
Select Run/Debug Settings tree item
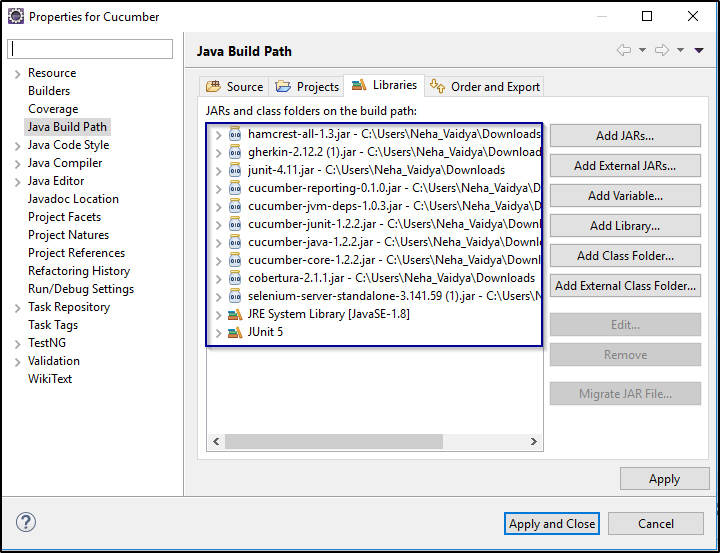coord(81,289)
